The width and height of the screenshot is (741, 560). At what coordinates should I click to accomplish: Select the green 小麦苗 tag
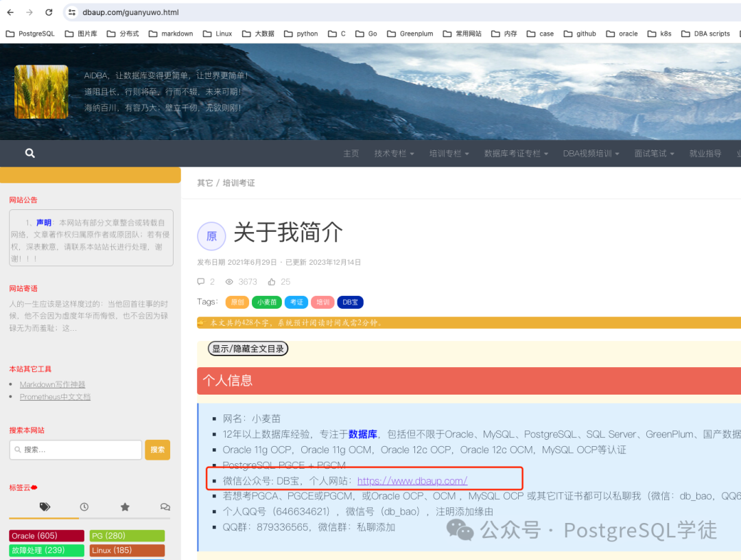[x=267, y=302]
